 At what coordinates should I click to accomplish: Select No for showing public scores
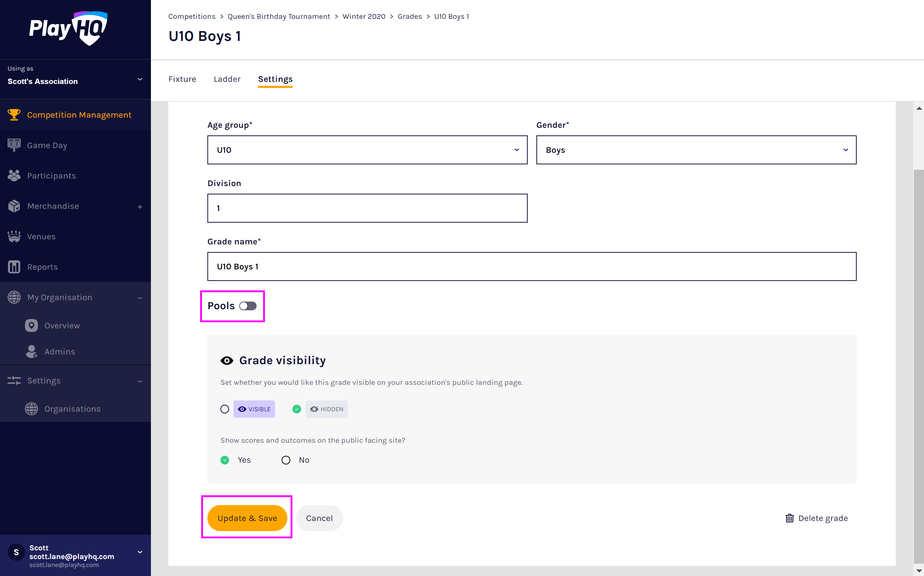point(286,460)
